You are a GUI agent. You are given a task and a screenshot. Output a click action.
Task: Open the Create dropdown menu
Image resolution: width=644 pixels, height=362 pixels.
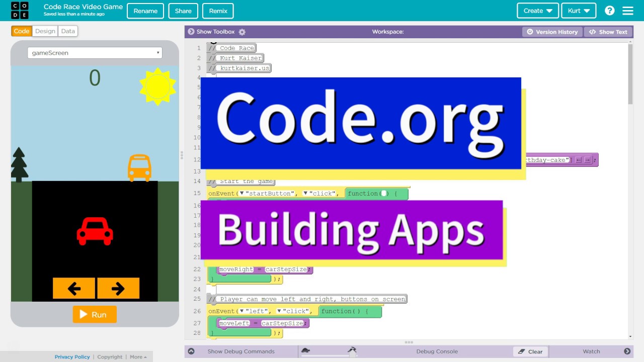click(x=538, y=11)
